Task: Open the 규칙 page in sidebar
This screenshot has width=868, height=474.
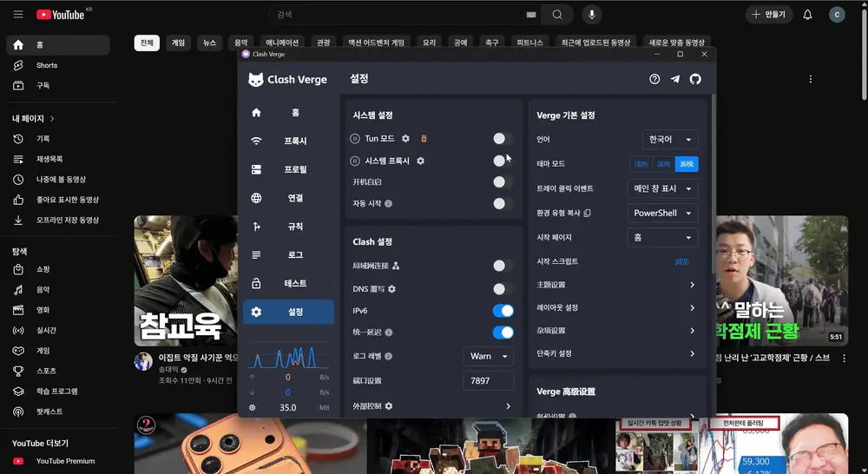Action: pos(288,227)
